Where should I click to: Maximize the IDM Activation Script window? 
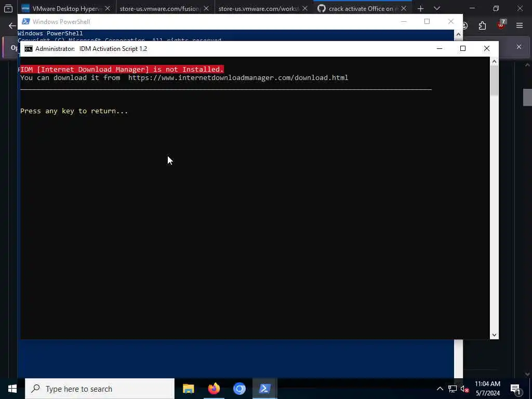463,48
